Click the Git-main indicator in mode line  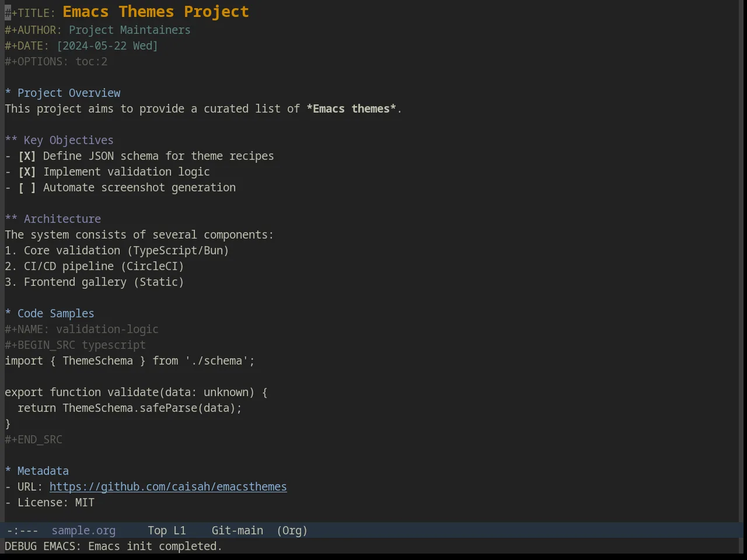click(x=238, y=531)
